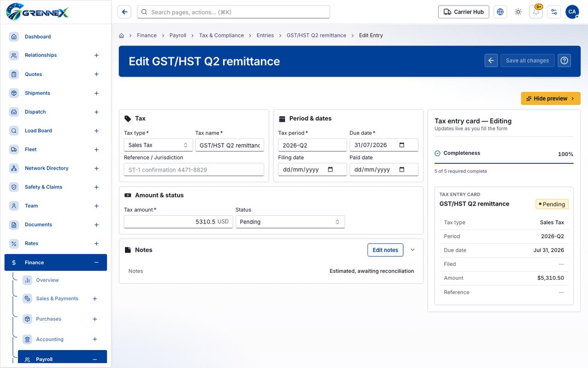Viewport: 588px width, 368px height.
Task: Click the Load Board search icon
Action: [14, 131]
